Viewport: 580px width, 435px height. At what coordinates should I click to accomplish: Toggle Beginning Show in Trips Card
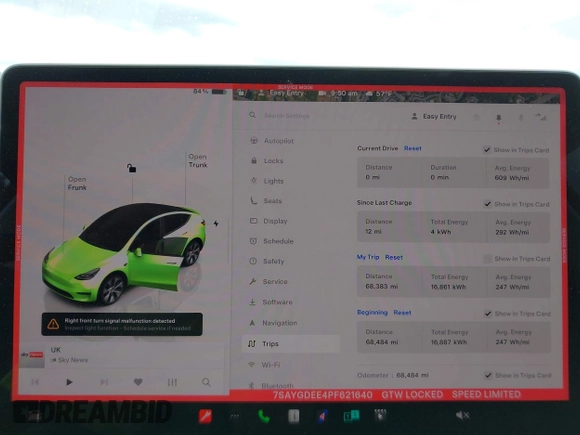tap(488, 314)
